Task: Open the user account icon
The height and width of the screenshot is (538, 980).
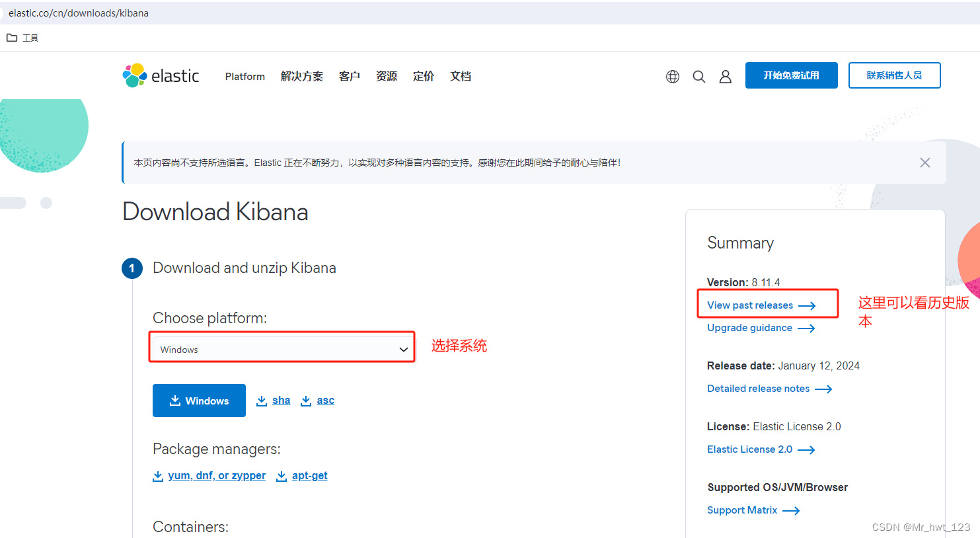Action: click(726, 77)
